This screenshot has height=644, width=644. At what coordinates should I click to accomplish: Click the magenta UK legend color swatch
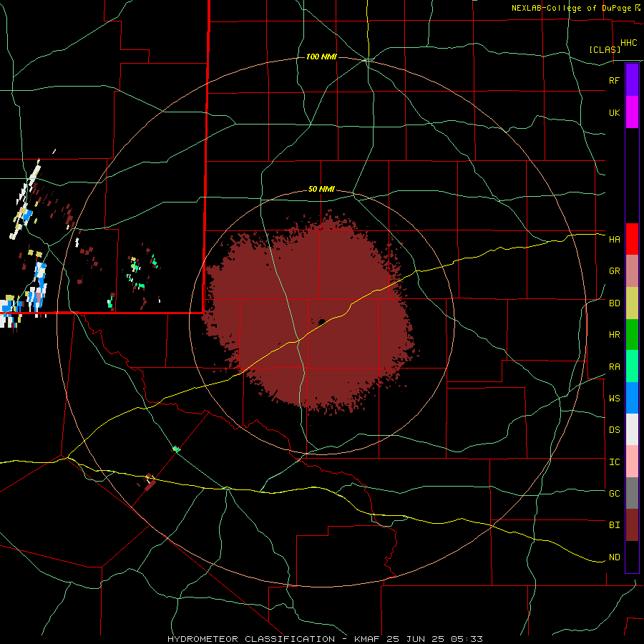click(x=632, y=112)
